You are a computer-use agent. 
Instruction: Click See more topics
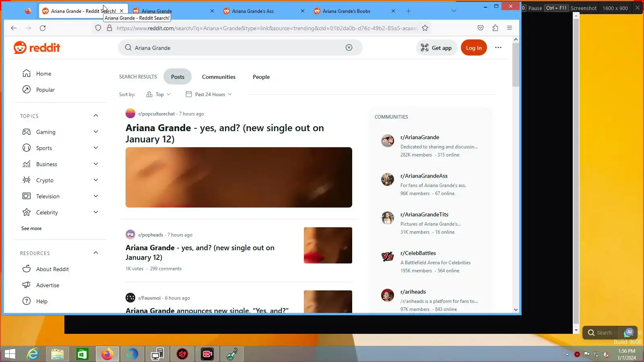pyautogui.click(x=31, y=228)
